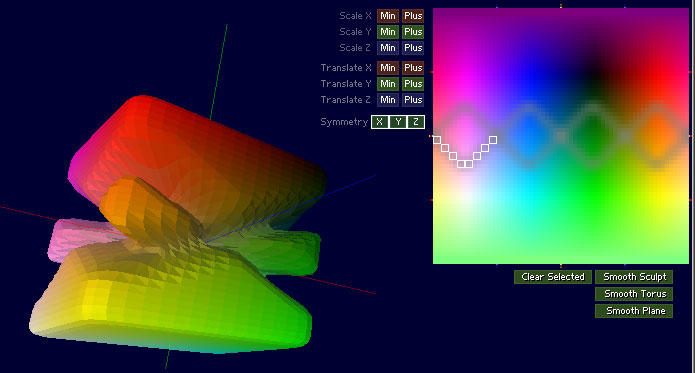Screen dimensions: 695x373
Task: Click Plus for Translate Z
Action: (413, 100)
